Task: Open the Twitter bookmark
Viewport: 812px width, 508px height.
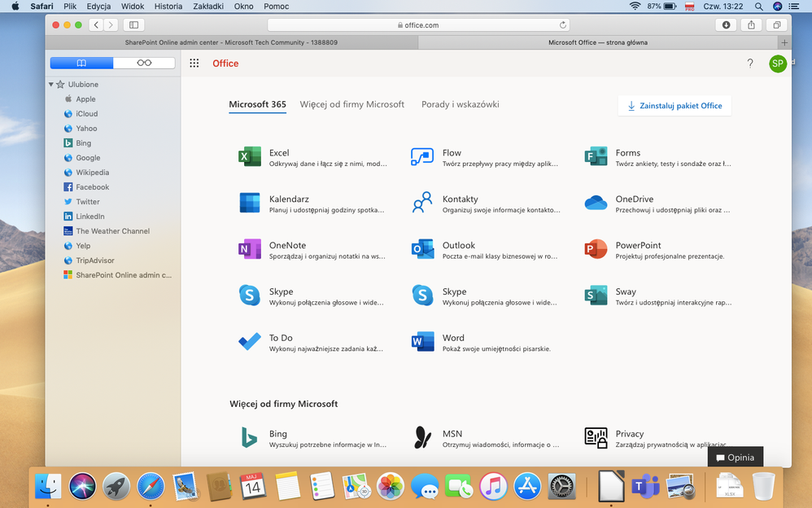Action: click(x=88, y=202)
